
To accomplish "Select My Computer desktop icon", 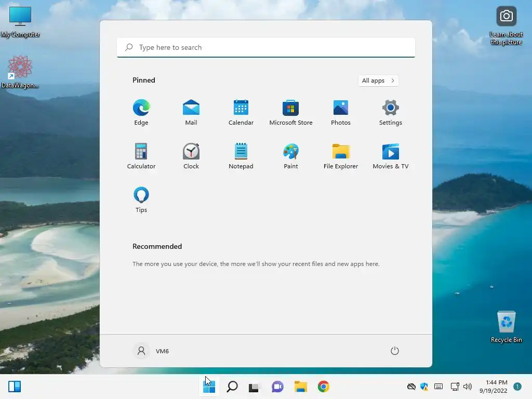I will pyautogui.click(x=20, y=22).
